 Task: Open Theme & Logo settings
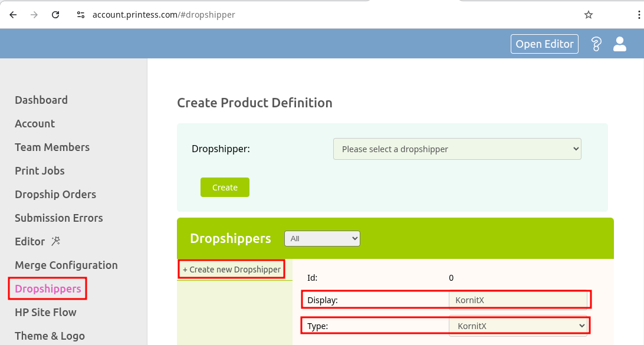[x=50, y=336]
